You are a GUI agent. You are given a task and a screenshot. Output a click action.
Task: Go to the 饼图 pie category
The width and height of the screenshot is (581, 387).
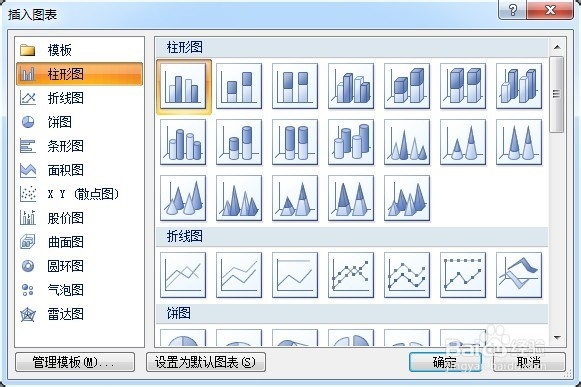pyautogui.click(x=79, y=122)
